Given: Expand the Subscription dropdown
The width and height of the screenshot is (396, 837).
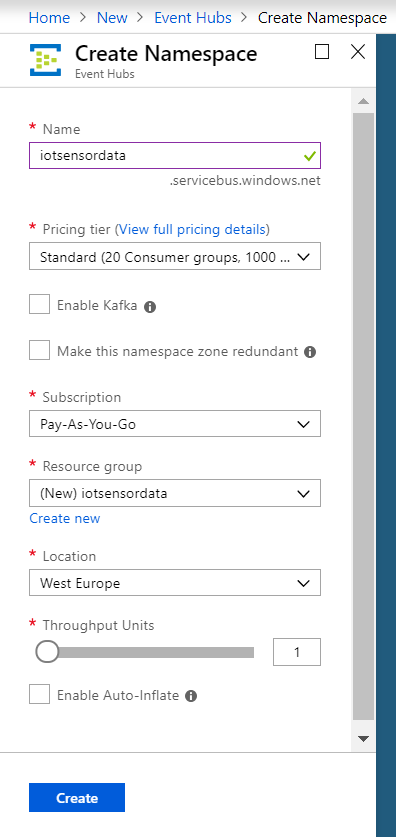Looking at the screenshot, I should pos(175,424).
